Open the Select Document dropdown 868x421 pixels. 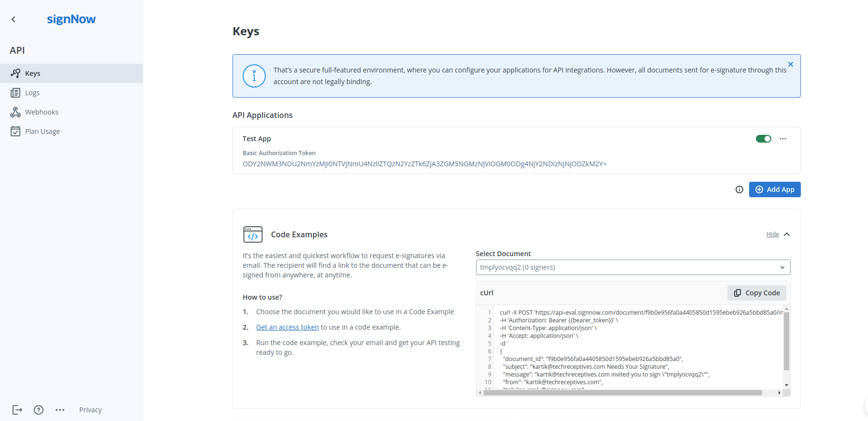click(x=633, y=267)
